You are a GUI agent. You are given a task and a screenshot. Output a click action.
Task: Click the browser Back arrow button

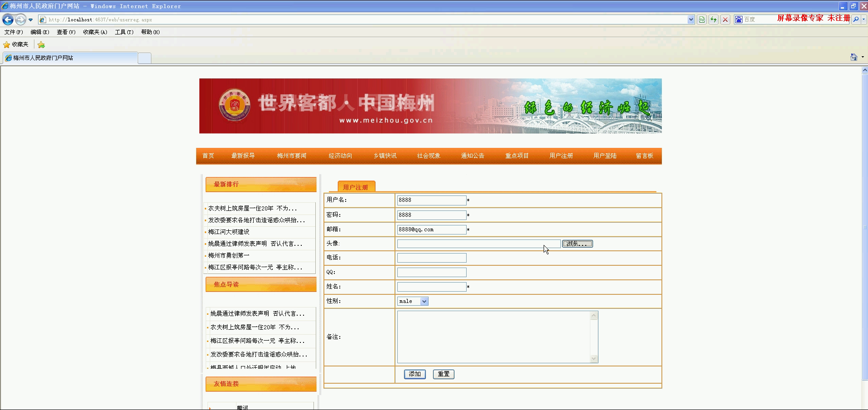tap(8, 20)
